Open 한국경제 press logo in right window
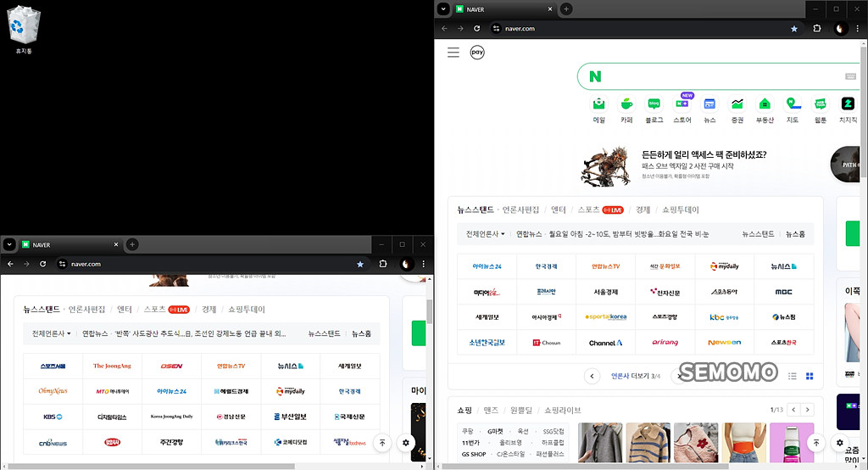Viewport: 868px width, 470px height. tap(547, 266)
